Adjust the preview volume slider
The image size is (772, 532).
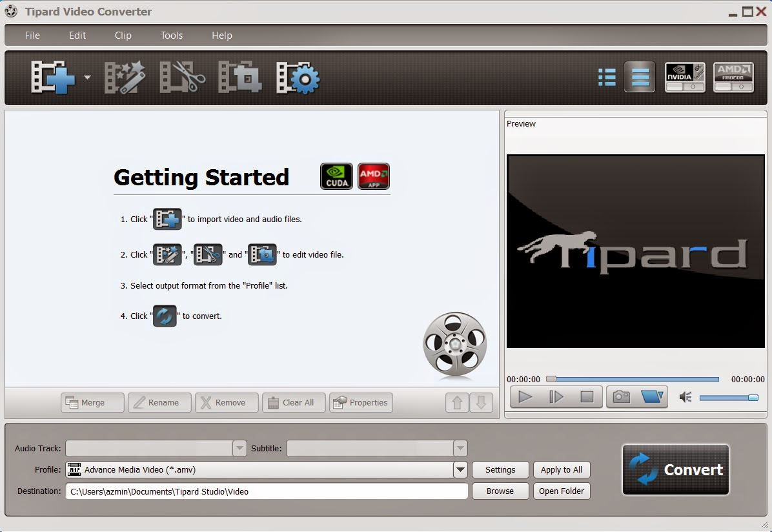pos(729,398)
